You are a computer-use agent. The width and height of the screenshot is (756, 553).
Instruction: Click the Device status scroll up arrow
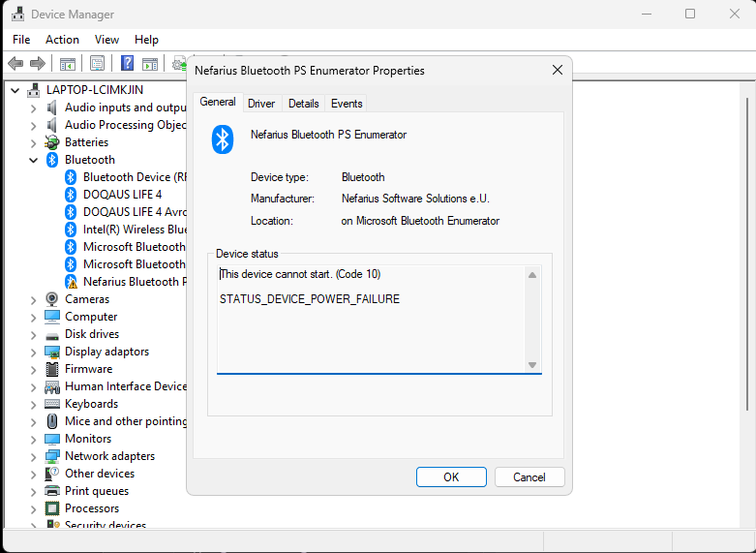532,275
